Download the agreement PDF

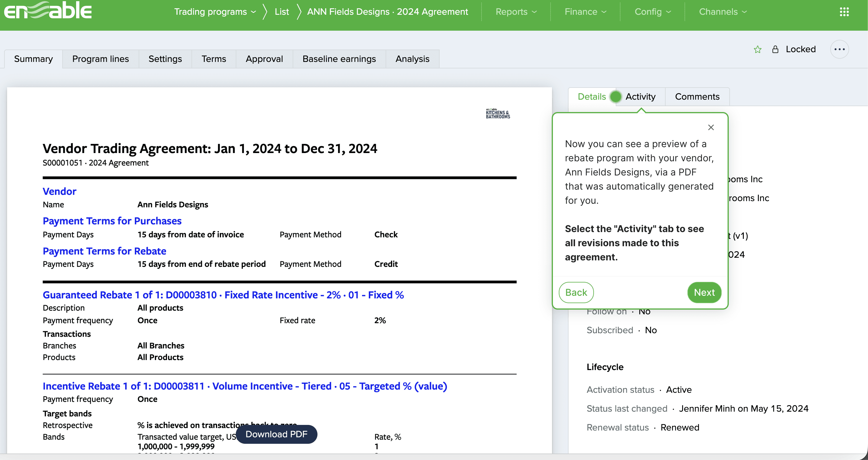[276, 434]
